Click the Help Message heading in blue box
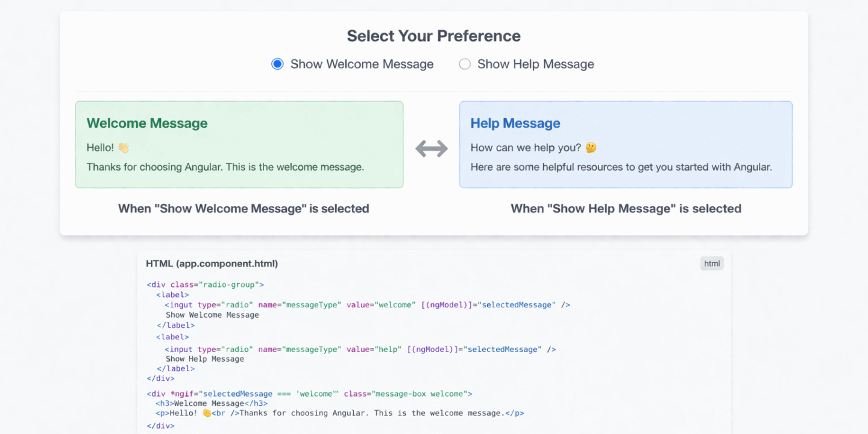 tap(515, 123)
